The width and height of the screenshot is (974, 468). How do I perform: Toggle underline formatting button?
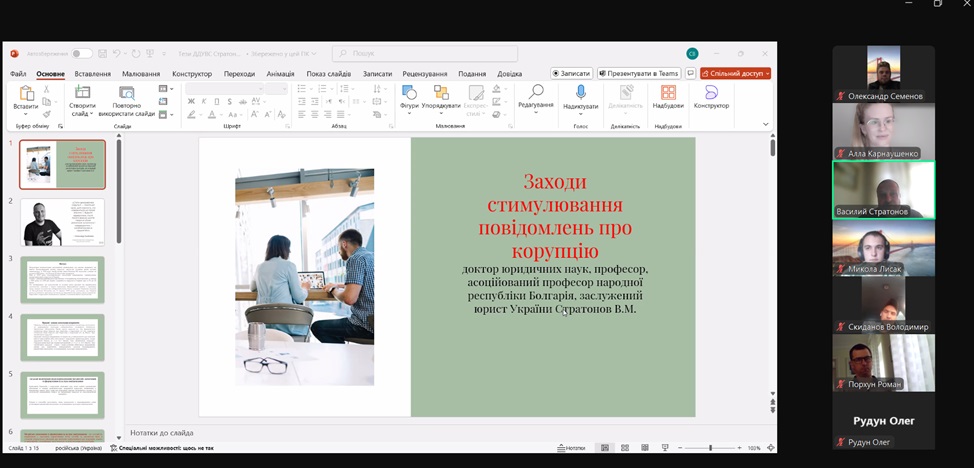pos(216,101)
